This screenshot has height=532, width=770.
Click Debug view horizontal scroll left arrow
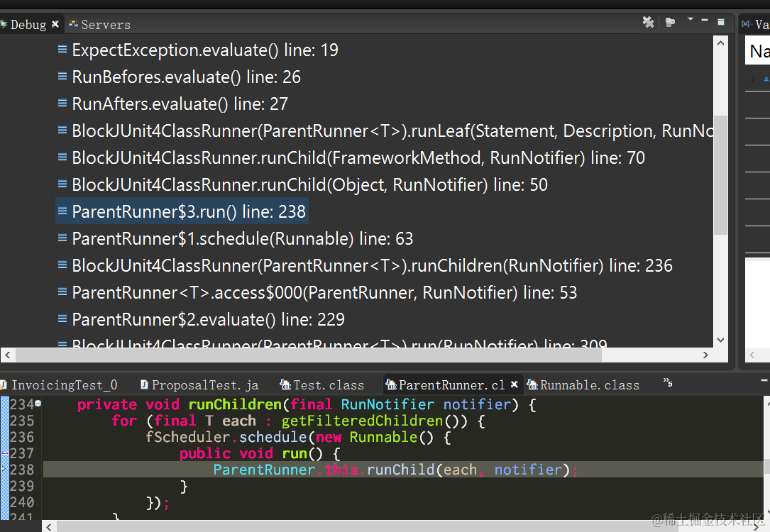click(x=7, y=355)
